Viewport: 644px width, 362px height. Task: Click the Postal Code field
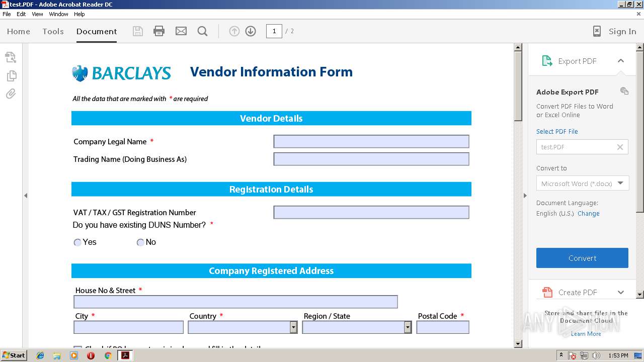pos(443,327)
